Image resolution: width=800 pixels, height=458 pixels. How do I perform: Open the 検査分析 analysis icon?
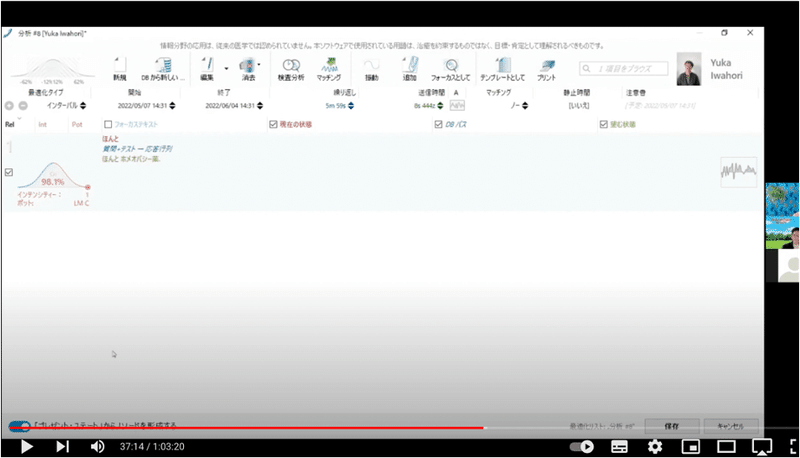click(x=291, y=65)
